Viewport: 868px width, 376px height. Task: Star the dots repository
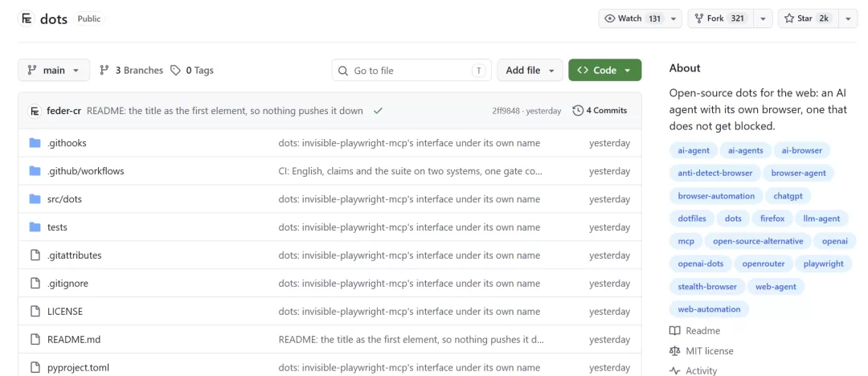(809, 18)
